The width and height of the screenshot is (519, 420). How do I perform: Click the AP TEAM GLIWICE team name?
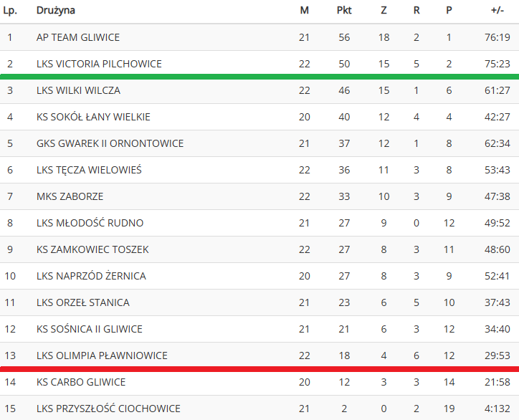(78, 37)
